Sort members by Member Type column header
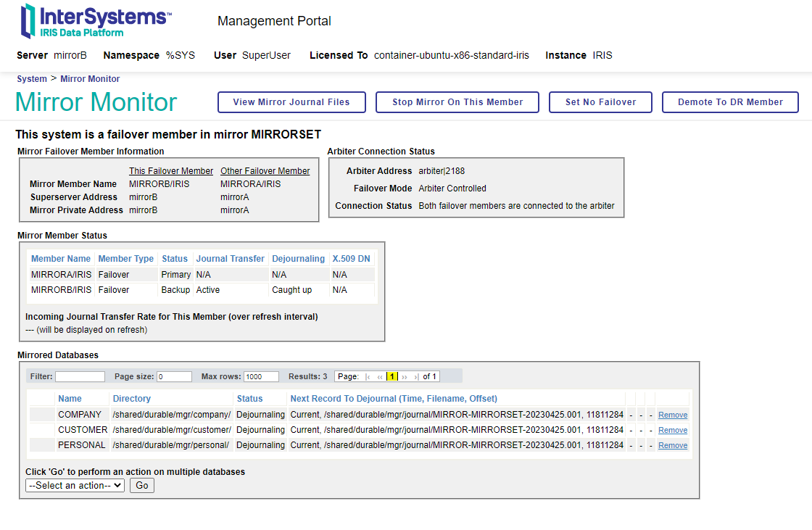The width and height of the screenshot is (812, 530). point(126,259)
